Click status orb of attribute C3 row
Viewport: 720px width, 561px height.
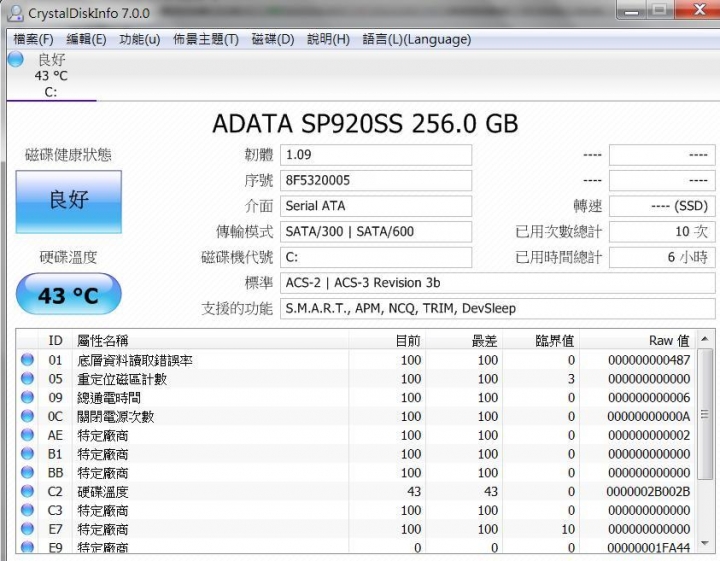[x=28, y=510]
